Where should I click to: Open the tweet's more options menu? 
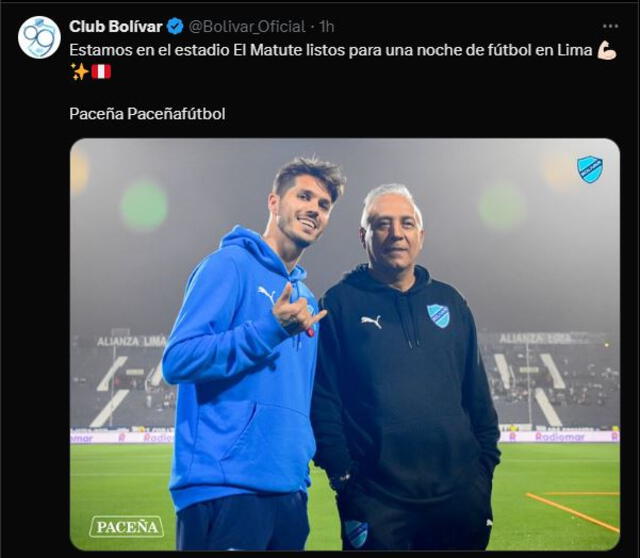(610, 26)
